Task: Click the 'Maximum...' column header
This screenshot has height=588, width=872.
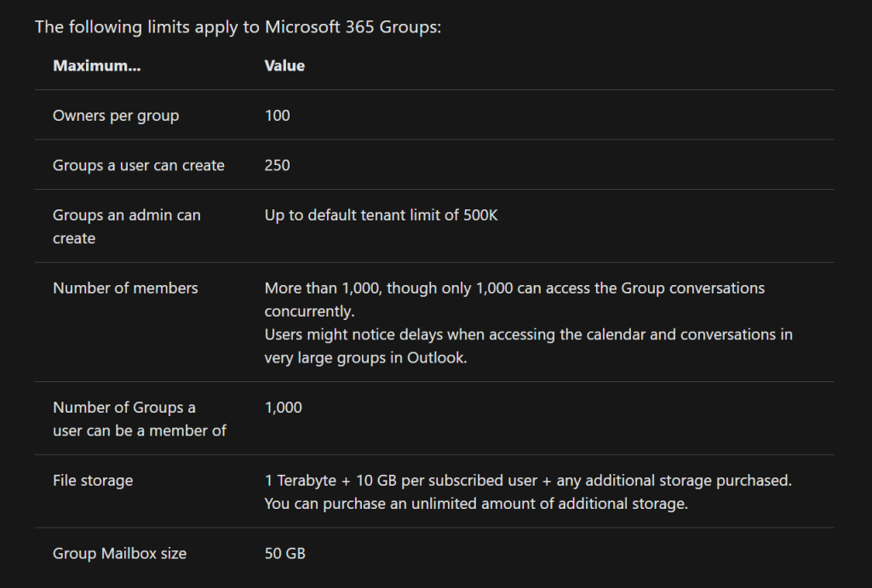Action: coord(96,66)
